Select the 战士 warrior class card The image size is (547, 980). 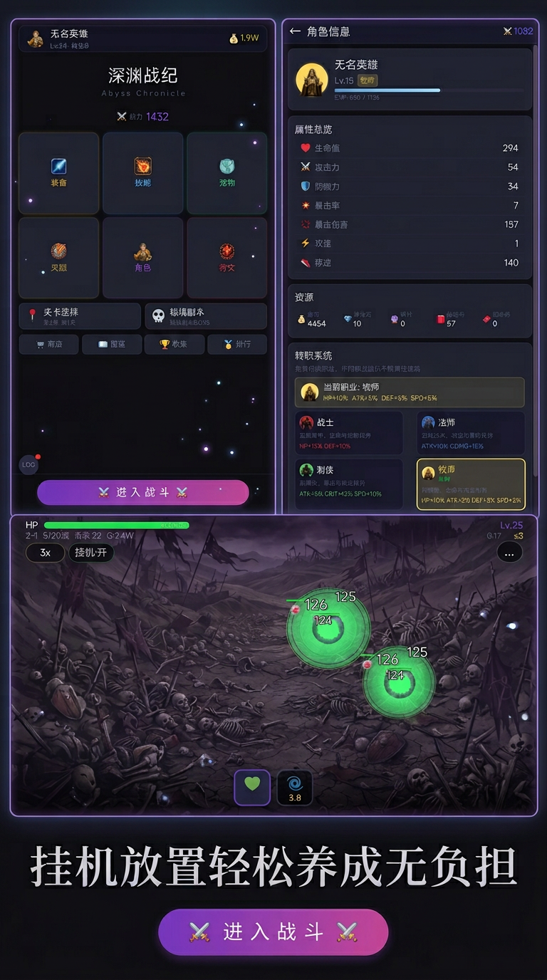[x=348, y=433]
